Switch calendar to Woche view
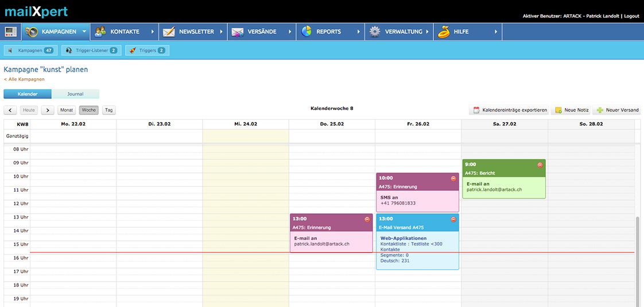This screenshot has width=644, height=307. click(88, 110)
